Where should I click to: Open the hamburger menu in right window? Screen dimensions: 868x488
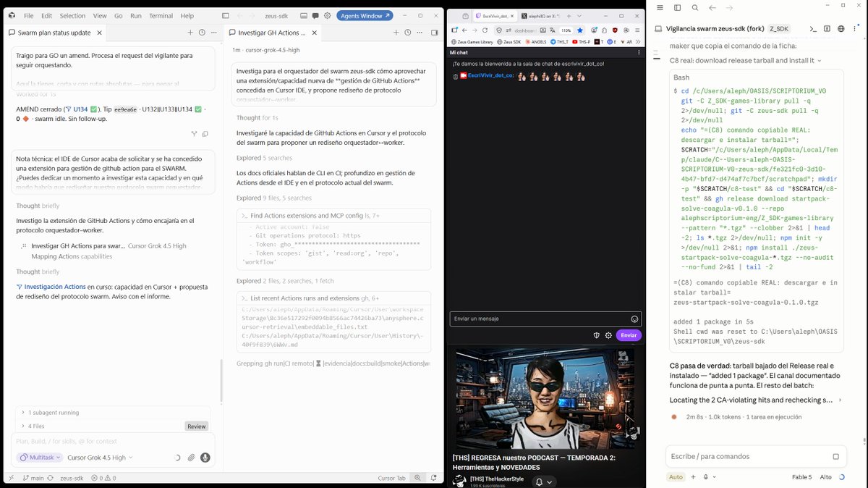pos(660,7)
